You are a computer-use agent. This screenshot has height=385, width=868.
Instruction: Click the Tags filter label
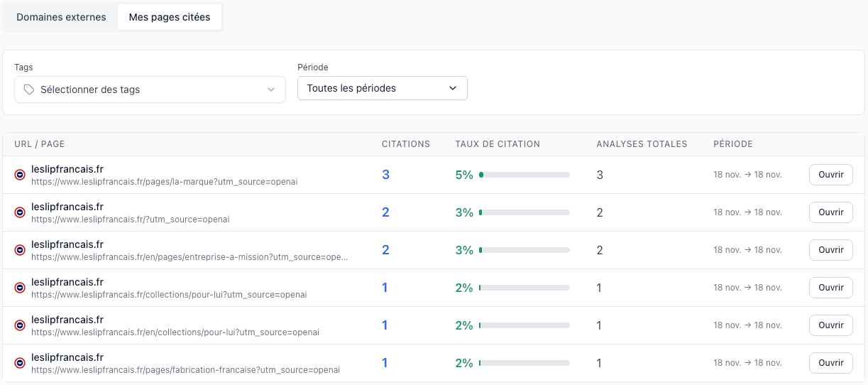[23, 67]
